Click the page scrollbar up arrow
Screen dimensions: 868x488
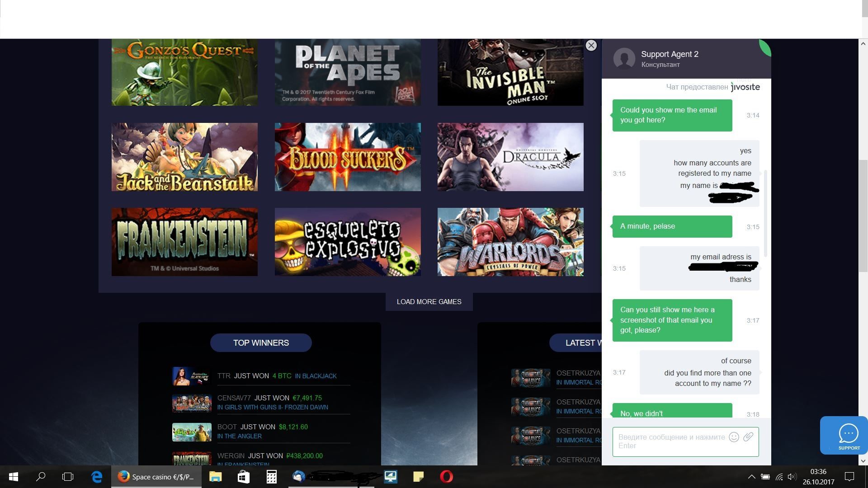(x=863, y=44)
